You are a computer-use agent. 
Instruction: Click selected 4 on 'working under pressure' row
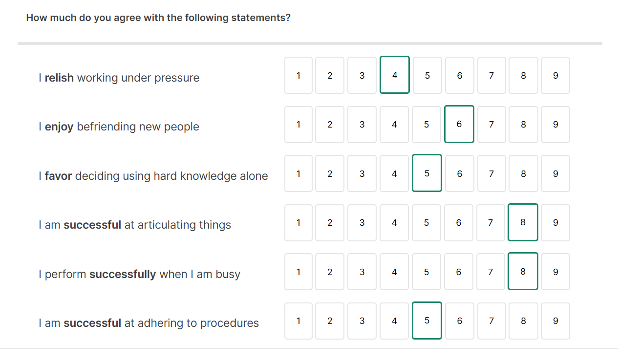click(395, 75)
